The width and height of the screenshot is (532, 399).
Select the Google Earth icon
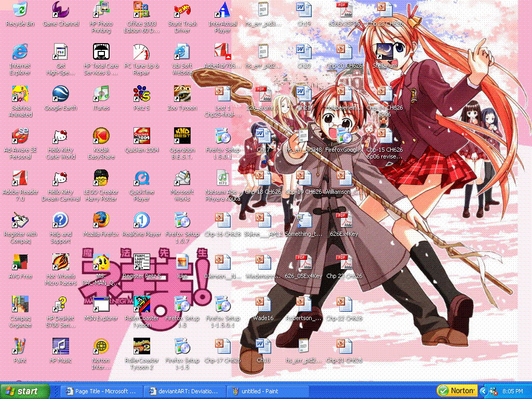[x=61, y=94]
